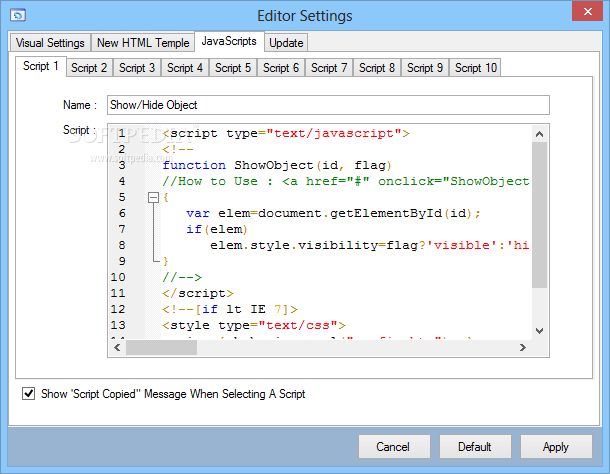Click the '</script>' line 11
This screenshot has width=610, height=474.
pos(198,293)
